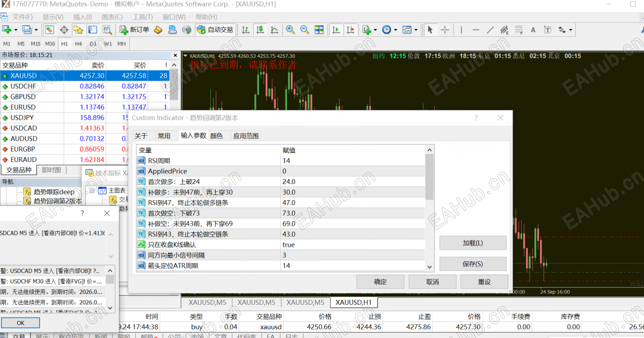Click the 保存(S) button

[473, 264]
